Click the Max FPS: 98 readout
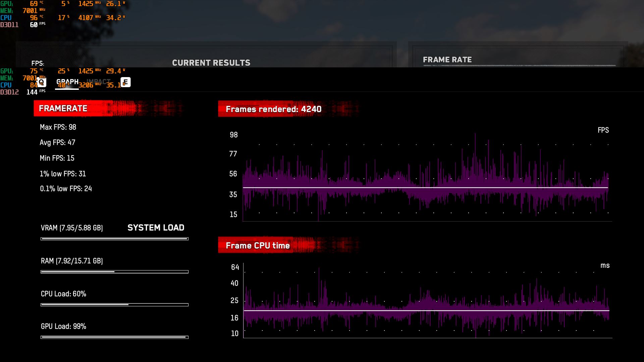The height and width of the screenshot is (362, 644). tap(58, 127)
